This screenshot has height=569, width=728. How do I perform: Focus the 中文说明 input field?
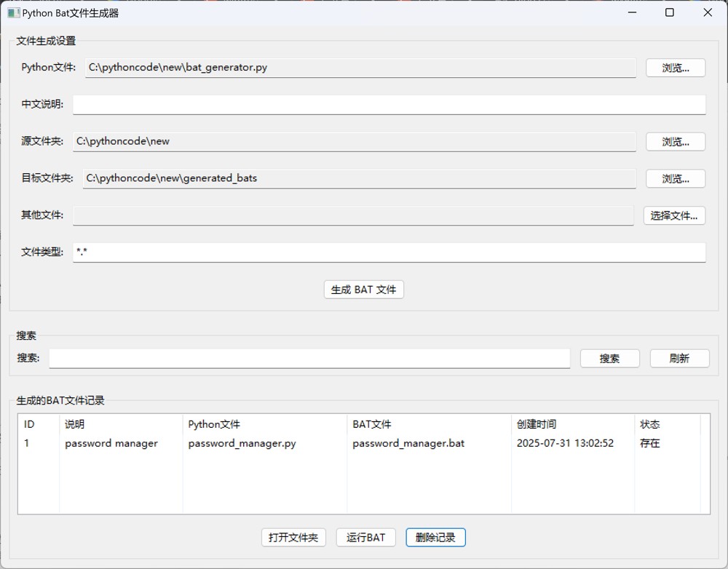389,105
